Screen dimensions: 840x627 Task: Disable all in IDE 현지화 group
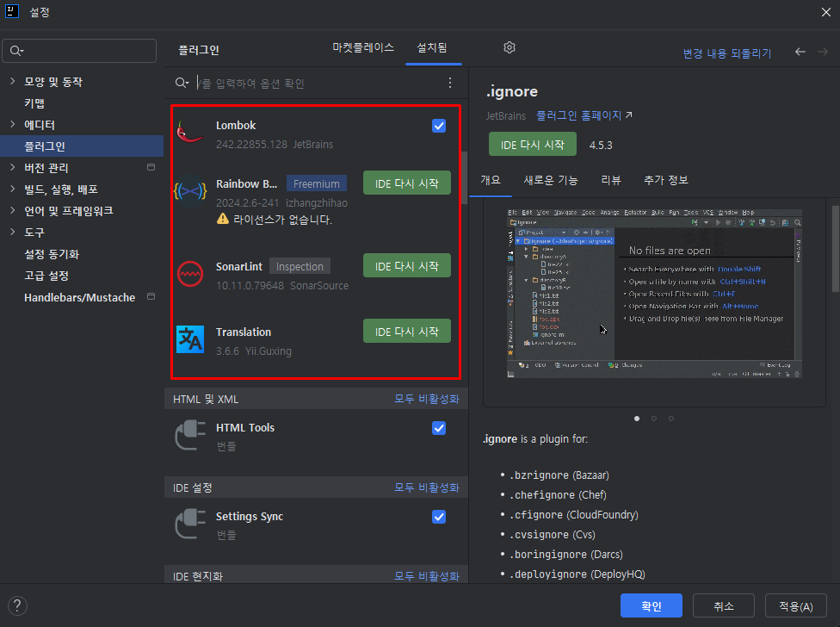(426, 576)
